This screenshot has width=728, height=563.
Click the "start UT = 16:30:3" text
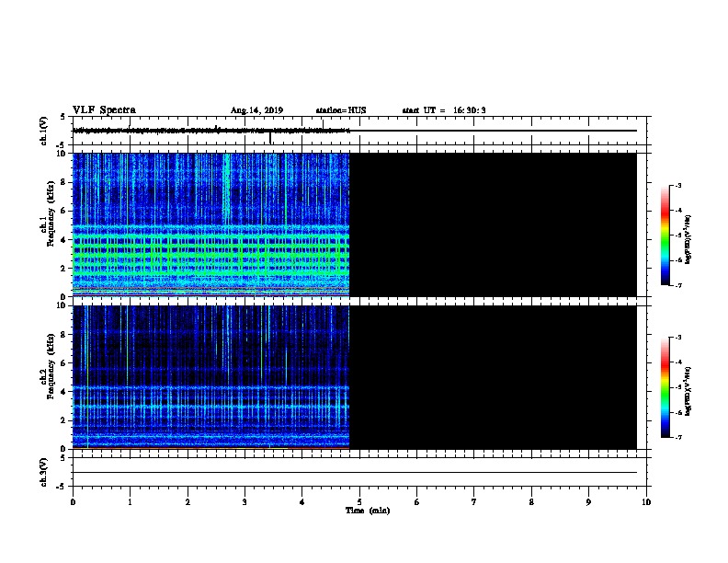click(444, 110)
